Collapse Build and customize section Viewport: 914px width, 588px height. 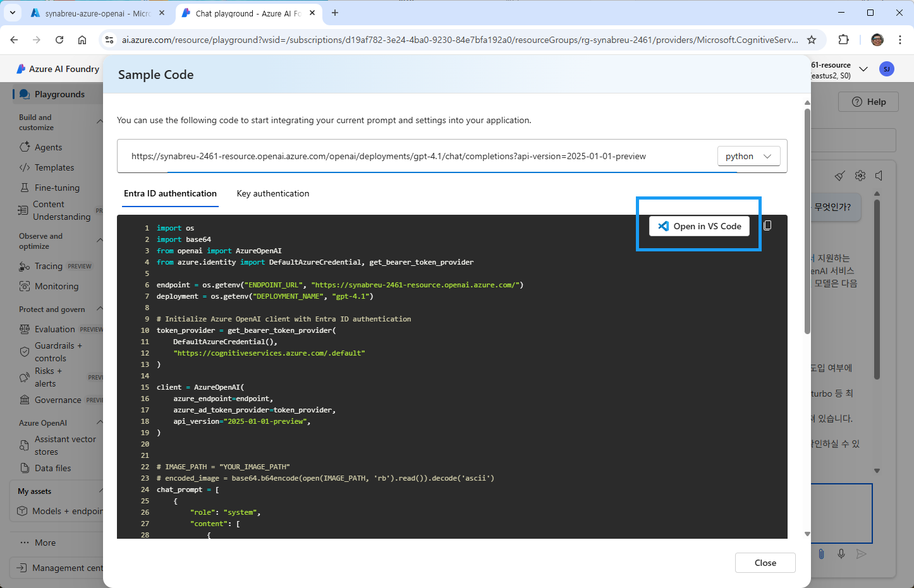click(x=99, y=121)
